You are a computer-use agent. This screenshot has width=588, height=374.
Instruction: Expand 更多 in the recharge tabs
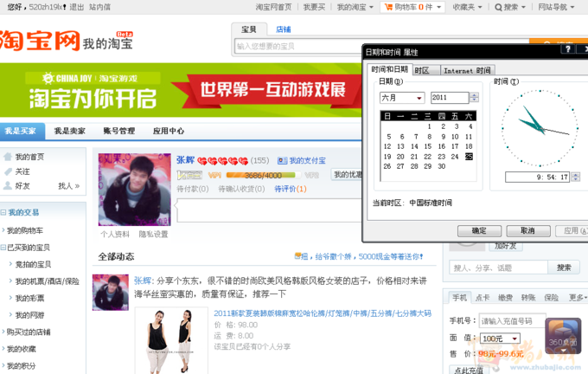tap(578, 298)
